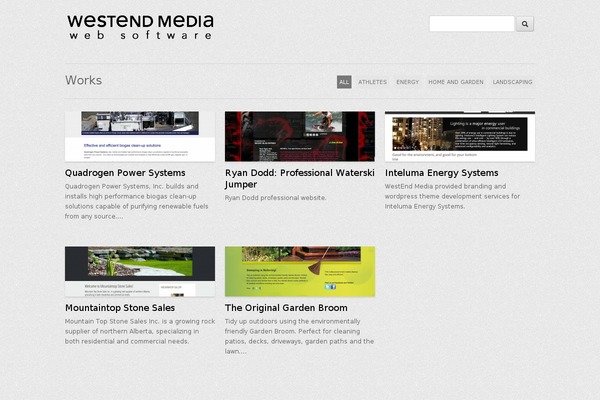Screen dimensions: 600x400
Task: Open Ryan Dodd waterski site thumbnail
Action: pos(300,136)
